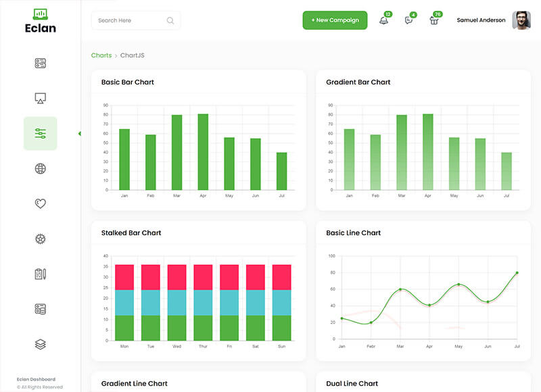The width and height of the screenshot is (541, 392).
Task: Click the New Campaign button
Action: pos(335,20)
